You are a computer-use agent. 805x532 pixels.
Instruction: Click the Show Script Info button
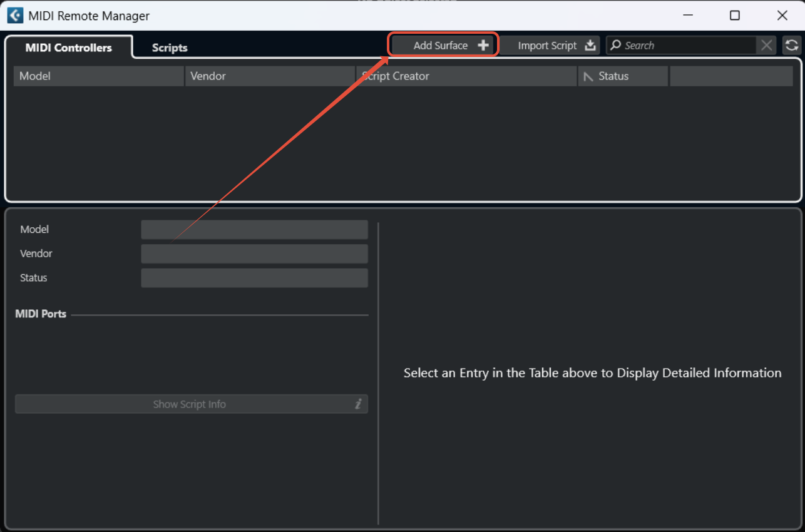[192, 404]
